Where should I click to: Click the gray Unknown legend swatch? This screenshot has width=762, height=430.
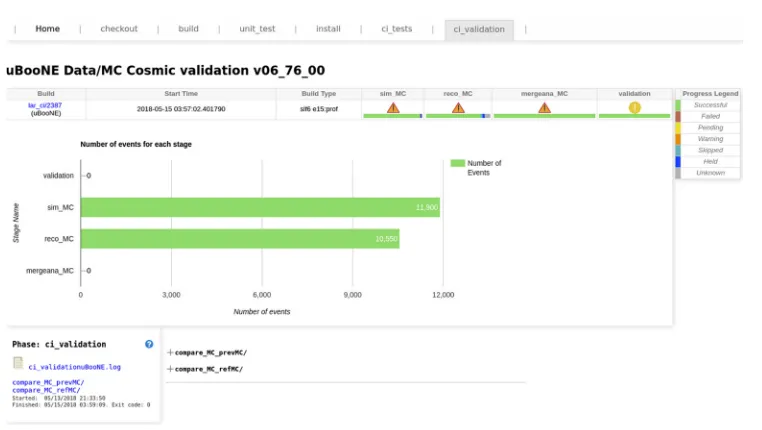678,173
